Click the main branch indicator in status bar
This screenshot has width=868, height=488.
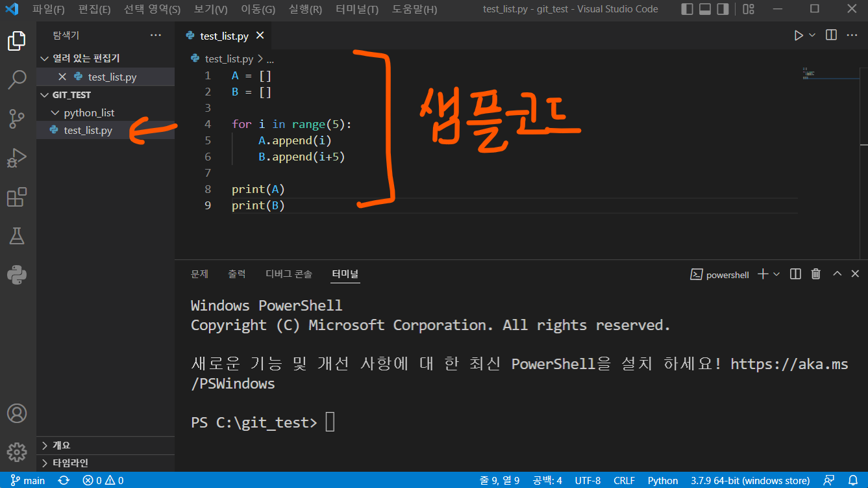28,480
